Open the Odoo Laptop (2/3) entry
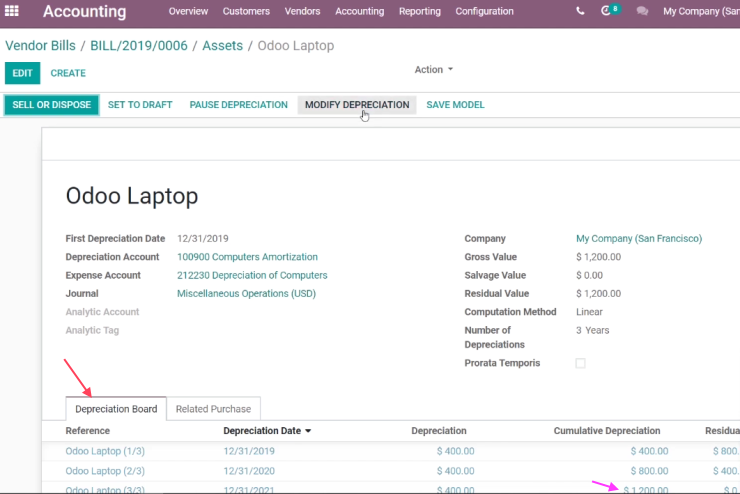This screenshot has width=740, height=494. pos(105,471)
